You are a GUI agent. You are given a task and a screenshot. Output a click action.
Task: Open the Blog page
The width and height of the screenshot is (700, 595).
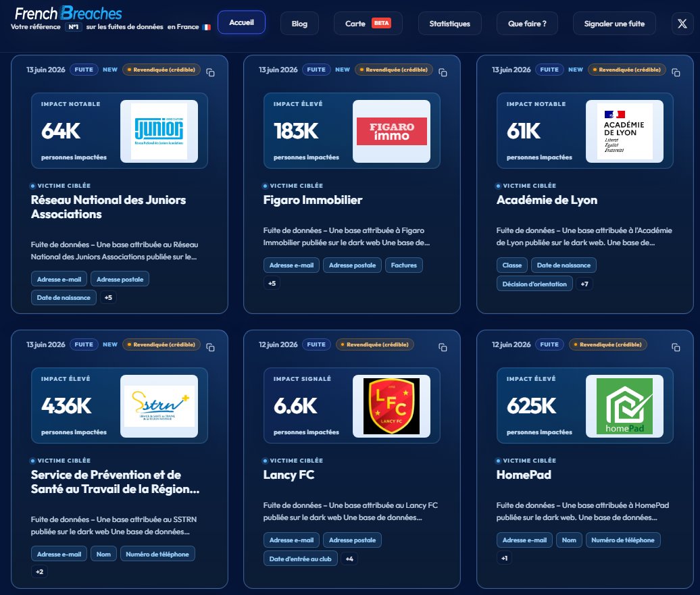299,24
